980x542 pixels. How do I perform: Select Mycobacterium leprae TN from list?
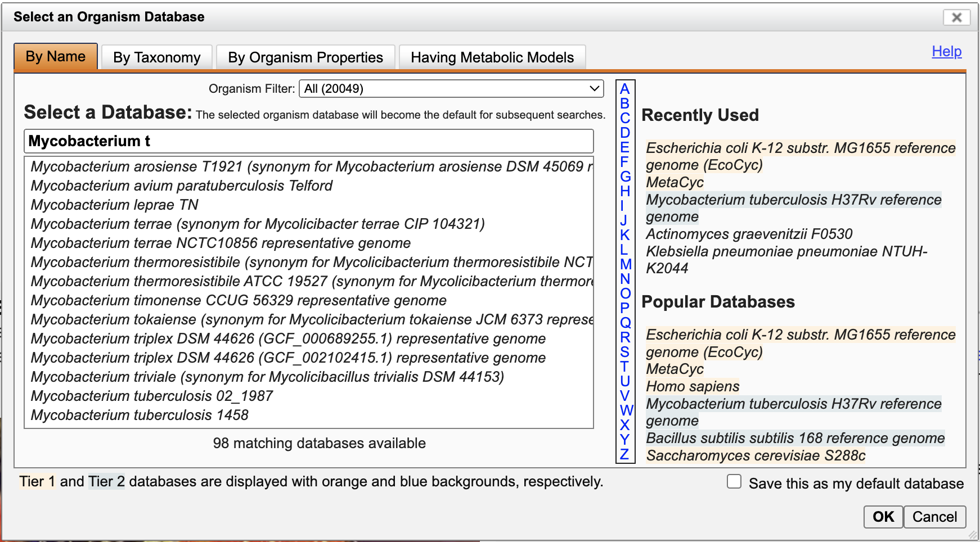point(115,205)
